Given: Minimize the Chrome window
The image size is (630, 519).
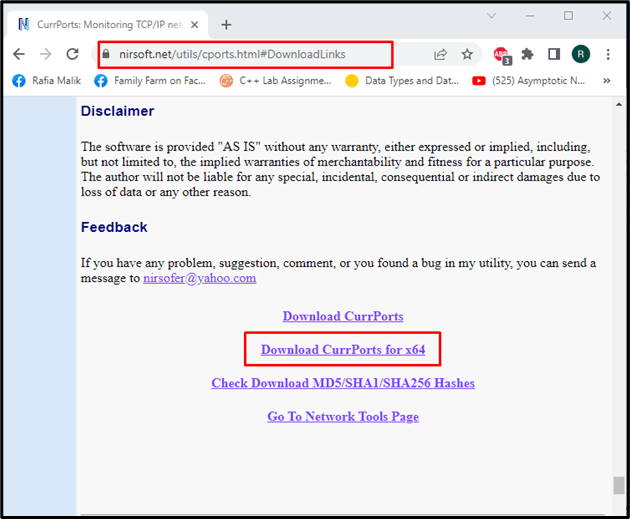Looking at the screenshot, I should 530,16.
